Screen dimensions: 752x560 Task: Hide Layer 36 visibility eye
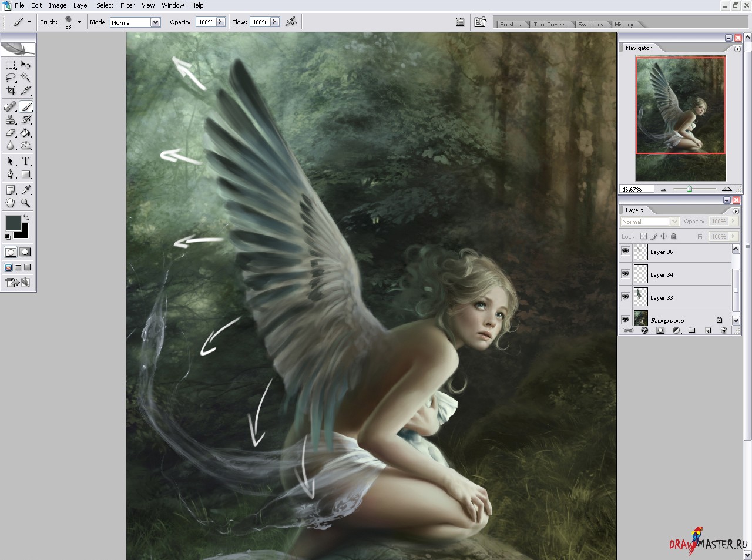(x=626, y=251)
